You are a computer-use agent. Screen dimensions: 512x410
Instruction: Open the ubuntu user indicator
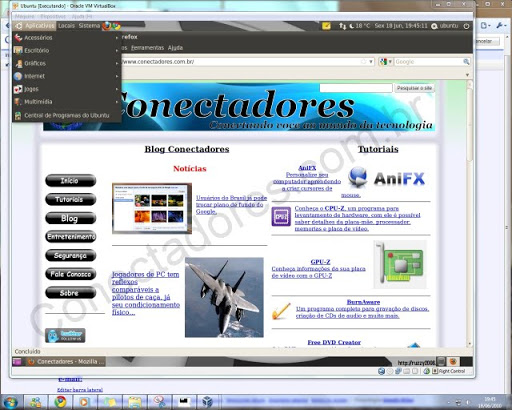(445, 26)
